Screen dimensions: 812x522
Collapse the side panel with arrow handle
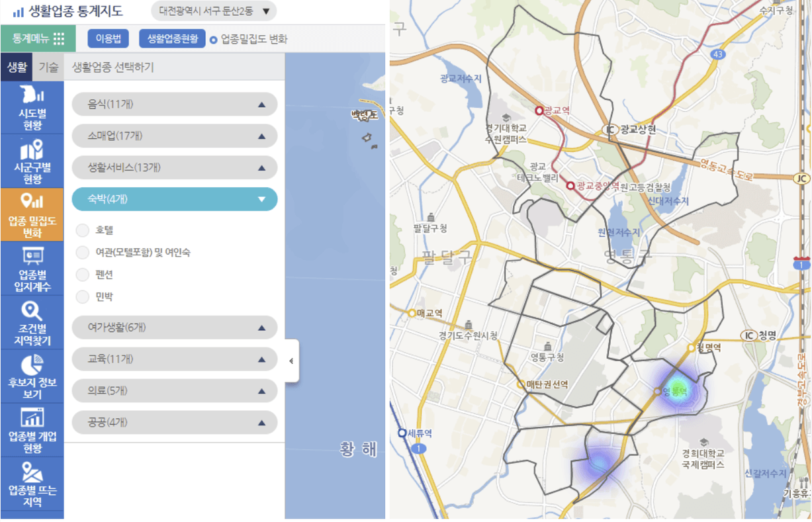[x=291, y=361]
